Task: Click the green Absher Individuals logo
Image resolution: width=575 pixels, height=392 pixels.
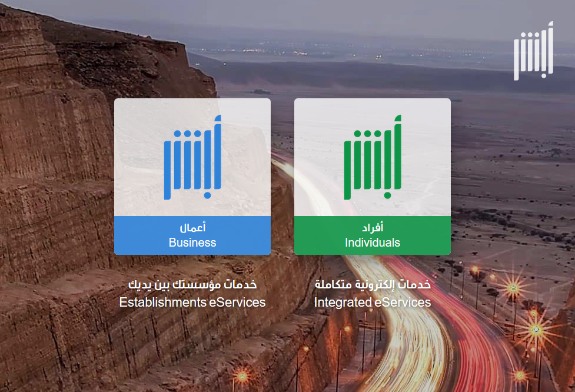Action: (x=373, y=157)
